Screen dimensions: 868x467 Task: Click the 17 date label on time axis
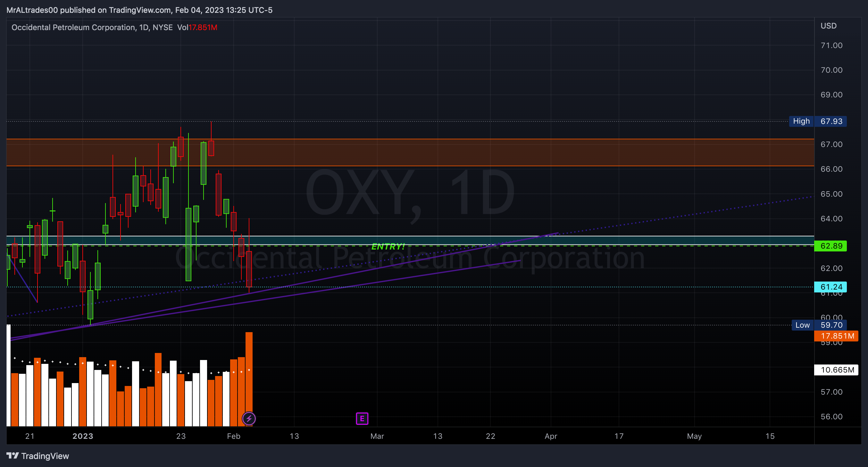[x=619, y=436]
